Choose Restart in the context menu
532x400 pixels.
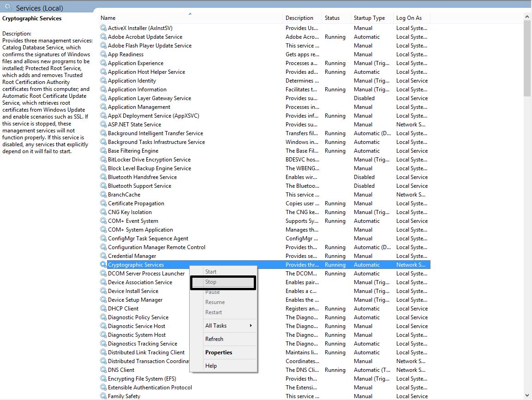pyautogui.click(x=223, y=312)
